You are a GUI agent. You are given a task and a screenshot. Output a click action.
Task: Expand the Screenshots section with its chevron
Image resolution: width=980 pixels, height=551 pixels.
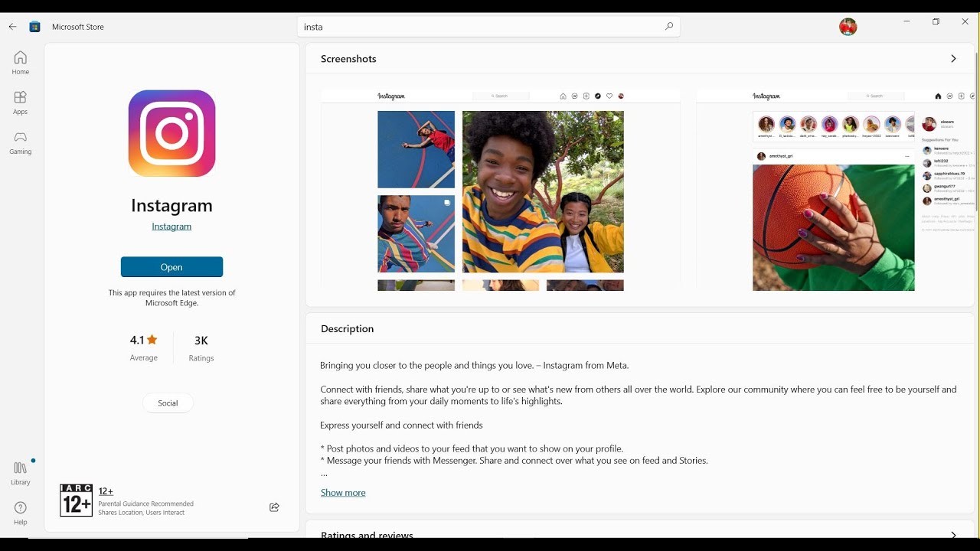pos(953,59)
